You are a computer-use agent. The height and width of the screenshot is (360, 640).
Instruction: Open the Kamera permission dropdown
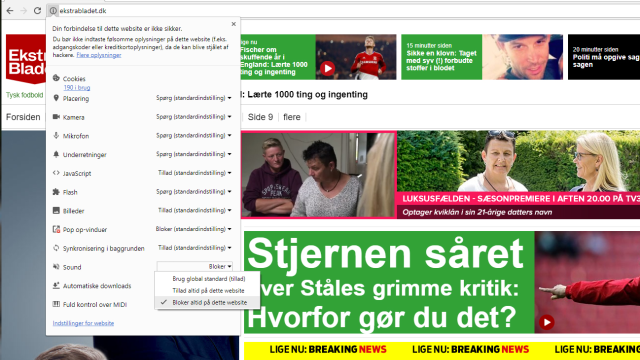(193, 117)
